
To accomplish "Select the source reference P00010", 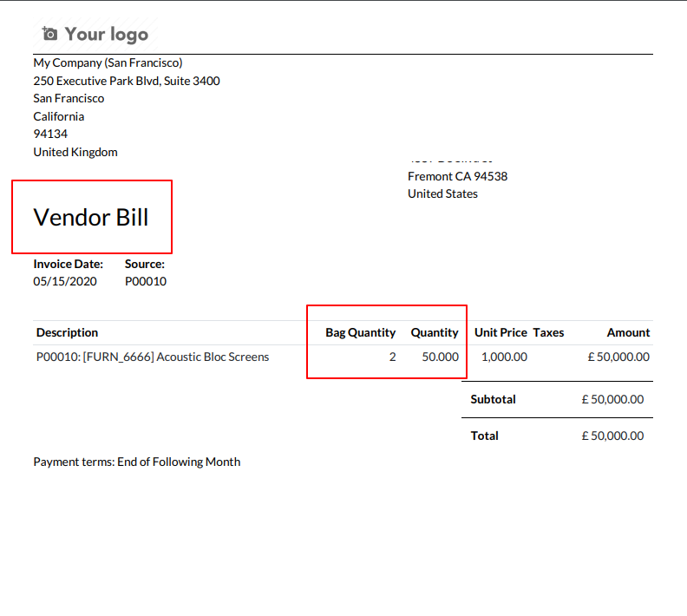I will (x=146, y=281).
